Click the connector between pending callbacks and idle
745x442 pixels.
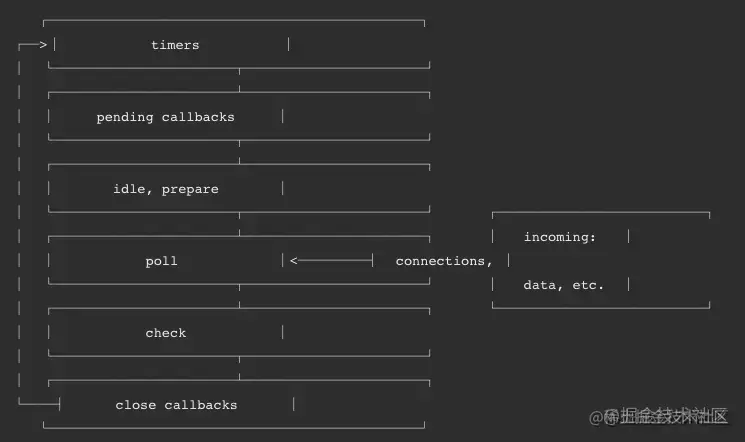(x=239, y=152)
